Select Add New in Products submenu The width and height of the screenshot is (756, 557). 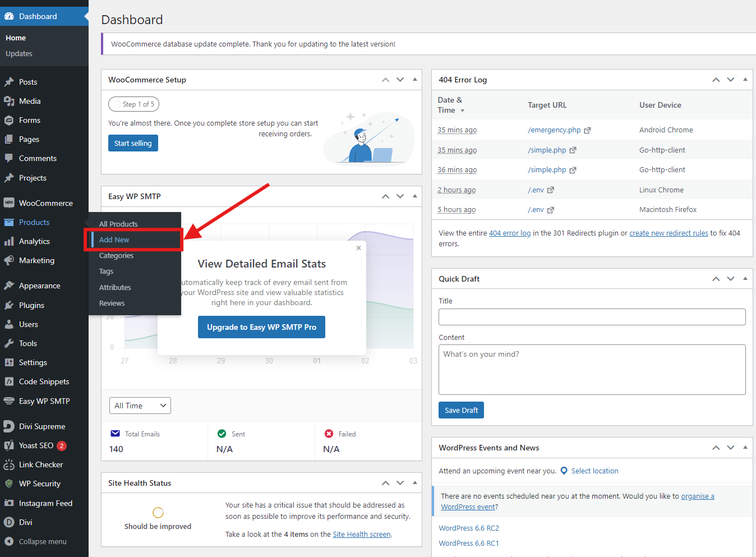coord(114,240)
